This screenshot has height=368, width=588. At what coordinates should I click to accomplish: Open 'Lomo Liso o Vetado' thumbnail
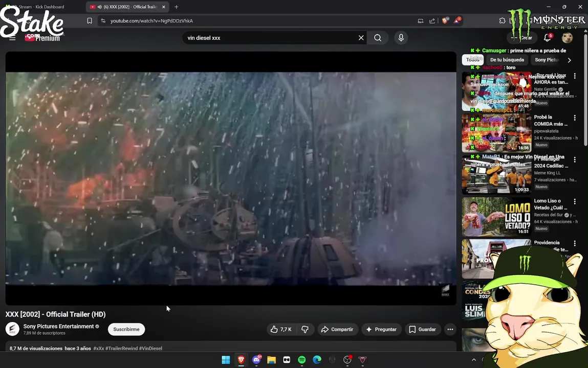click(x=496, y=217)
